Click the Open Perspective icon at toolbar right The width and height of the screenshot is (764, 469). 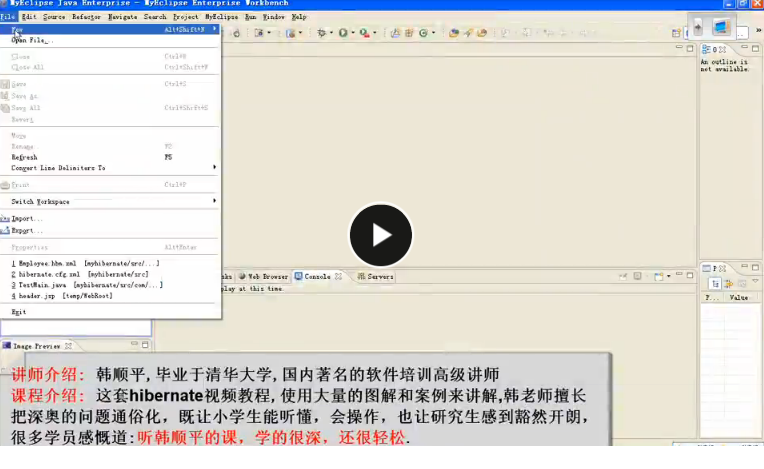pyautogui.click(x=676, y=33)
